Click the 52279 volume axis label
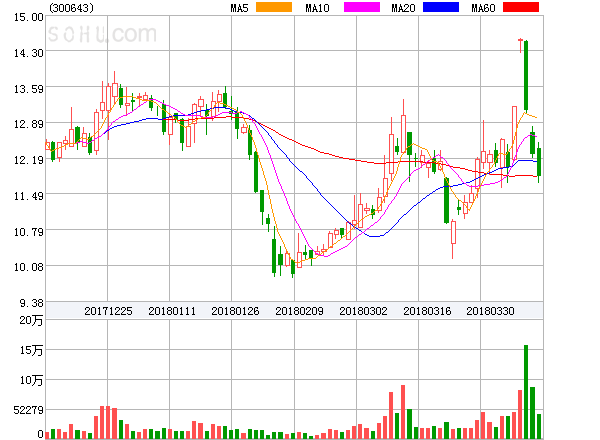 [x=29, y=410]
